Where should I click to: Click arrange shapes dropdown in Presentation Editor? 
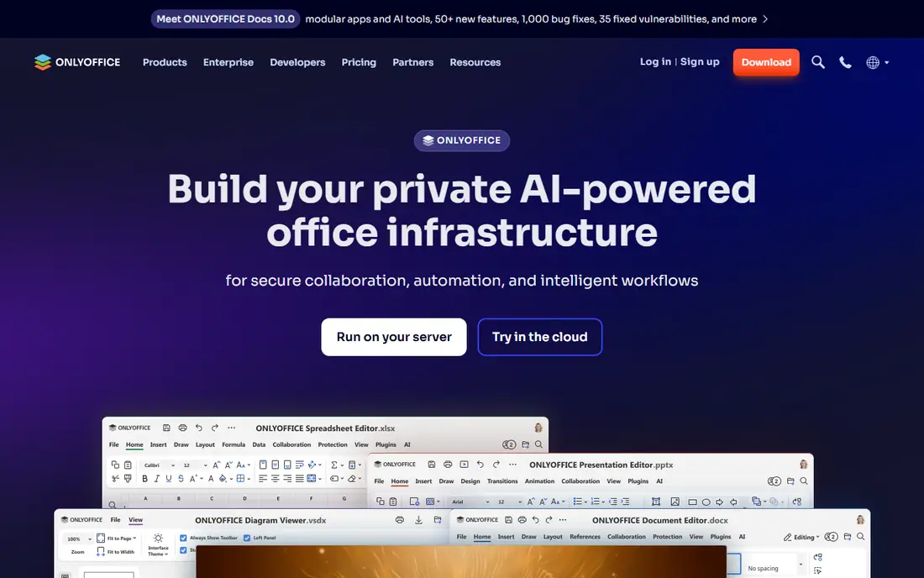pos(759,502)
